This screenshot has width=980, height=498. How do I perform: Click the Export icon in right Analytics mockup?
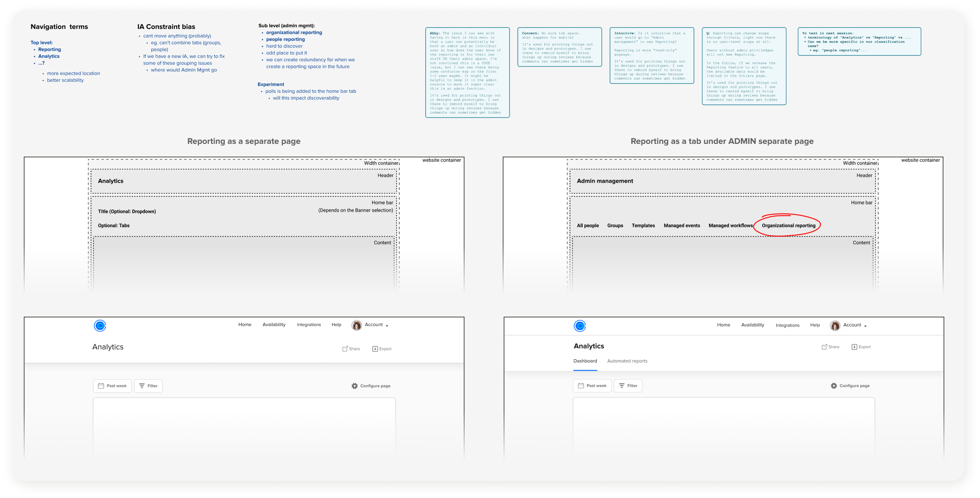(854, 347)
